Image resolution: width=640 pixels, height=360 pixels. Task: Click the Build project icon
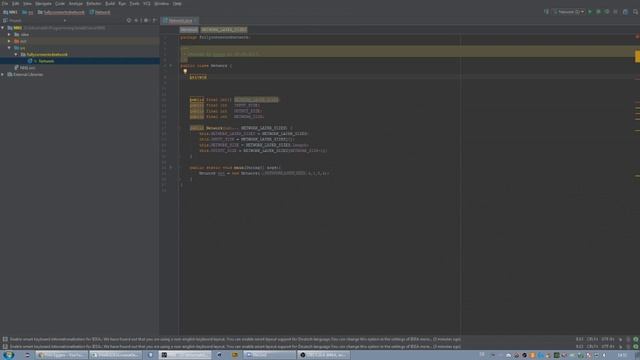coord(547,12)
